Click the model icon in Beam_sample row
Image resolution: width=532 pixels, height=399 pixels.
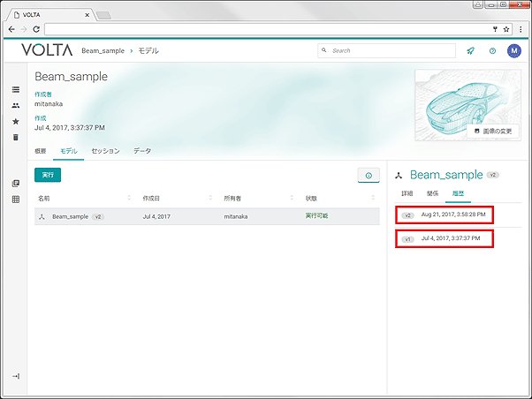(42, 217)
